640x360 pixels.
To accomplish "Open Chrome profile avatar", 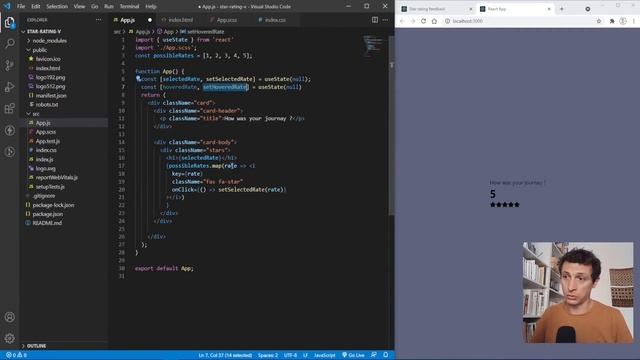I will tap(623, 21).
